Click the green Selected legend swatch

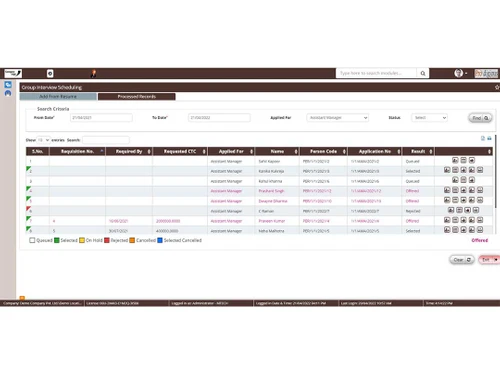57,240
